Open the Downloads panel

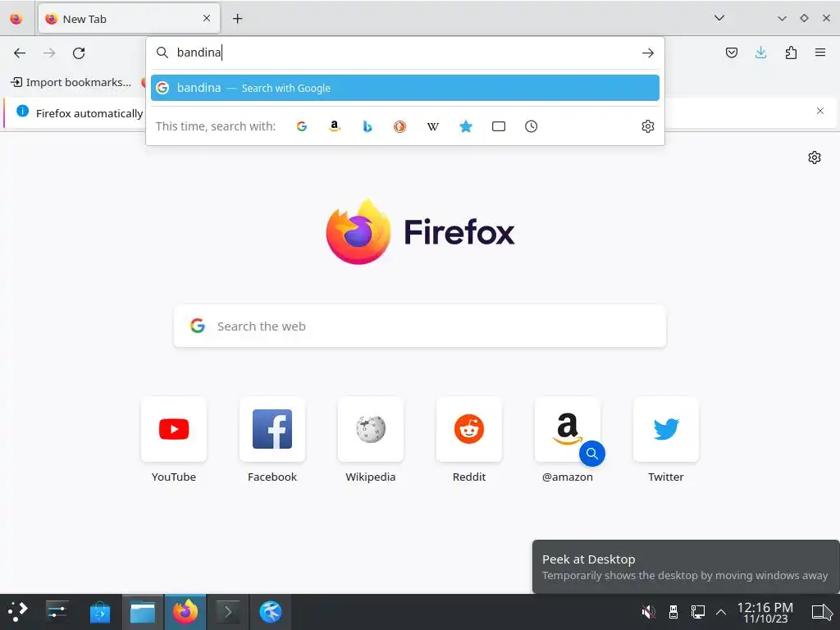[760, 52]
